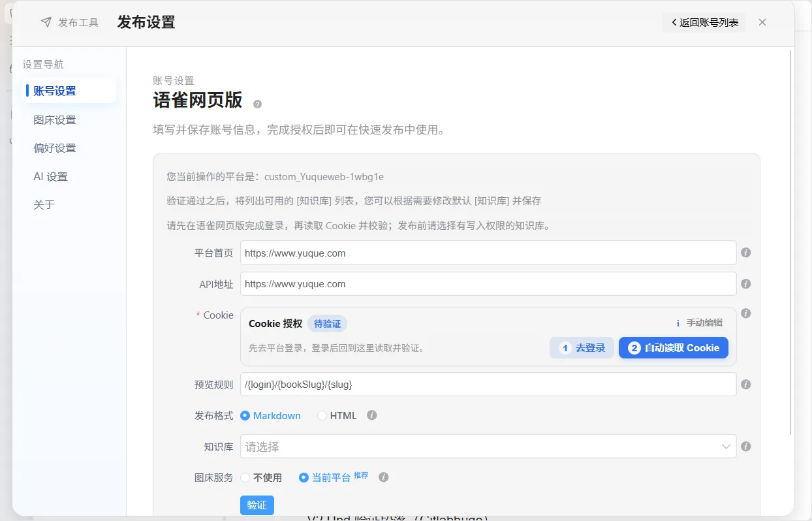Select 不使用 for 图床服务
Image resolution: width=812 pixels, height=521 pixels.
pyautogui.click(x=262, y=478)
